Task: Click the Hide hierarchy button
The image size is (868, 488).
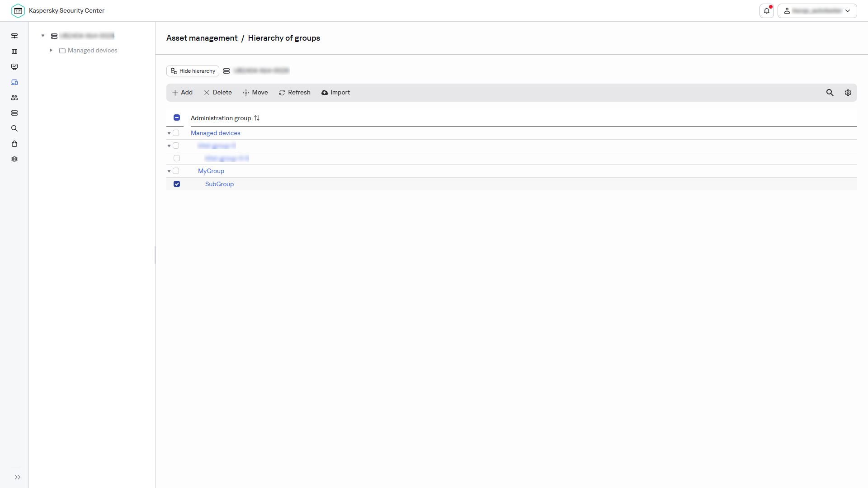Action: [x=193, y=71]
